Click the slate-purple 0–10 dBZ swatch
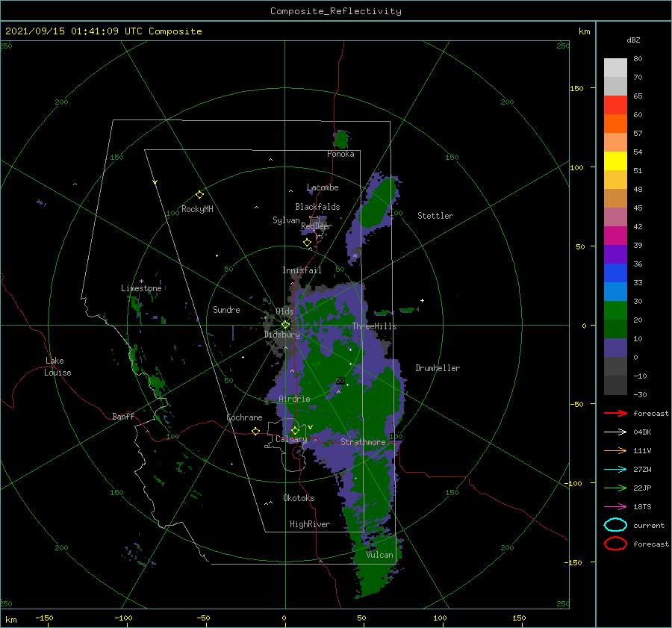The width and height of the screenshot is (672, 628). pyautogui.click(x=615, y=347)
